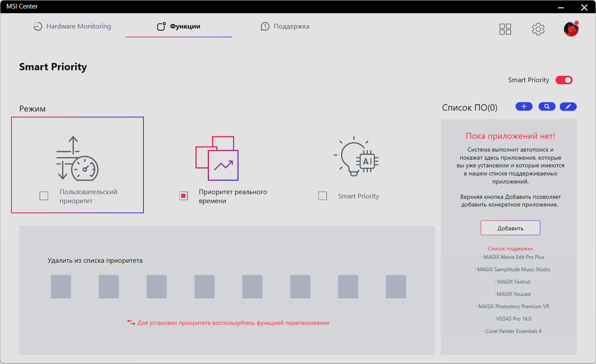Image resolution: width=596 pixels, height=364 pixels.
Task: Click MAGIX Fastcut entry
Action: click(x=513, y=282)
